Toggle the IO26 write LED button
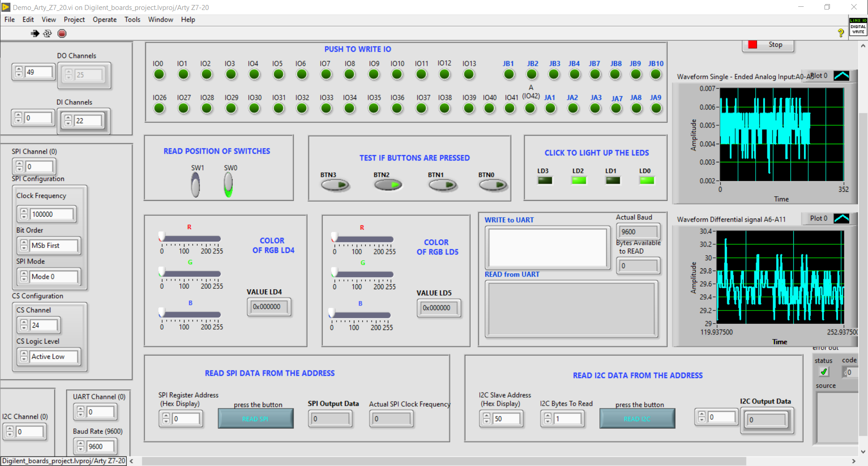868x466 pixels. [x=159, y=108]
